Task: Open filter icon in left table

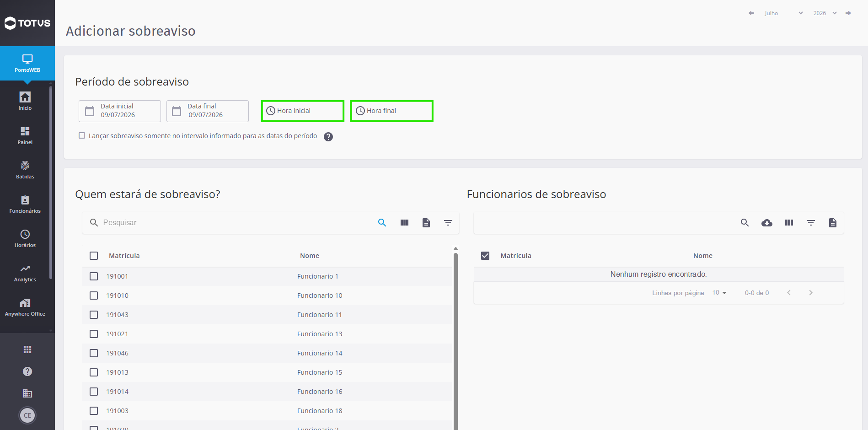Action: 448,223
